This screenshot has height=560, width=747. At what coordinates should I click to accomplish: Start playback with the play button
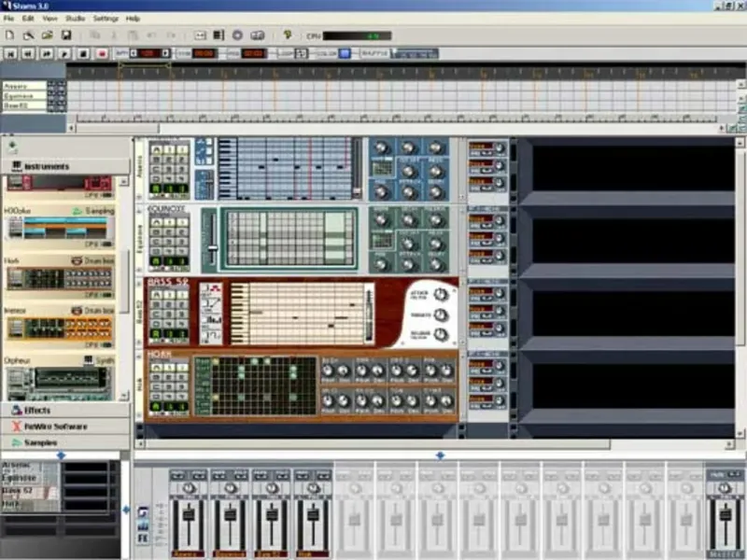tap(64, 53)
